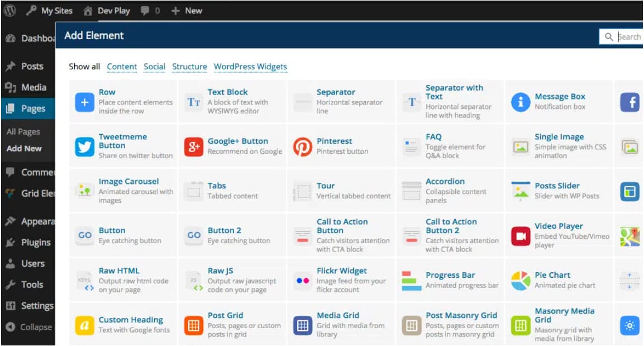Click the Image Carousel icon

(84, 191)
